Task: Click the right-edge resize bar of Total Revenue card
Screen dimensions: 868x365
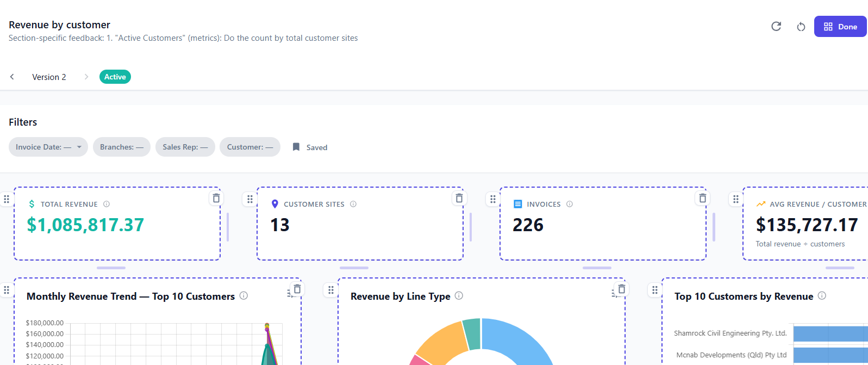Action: pyautogui.click(x=227, y=227)
